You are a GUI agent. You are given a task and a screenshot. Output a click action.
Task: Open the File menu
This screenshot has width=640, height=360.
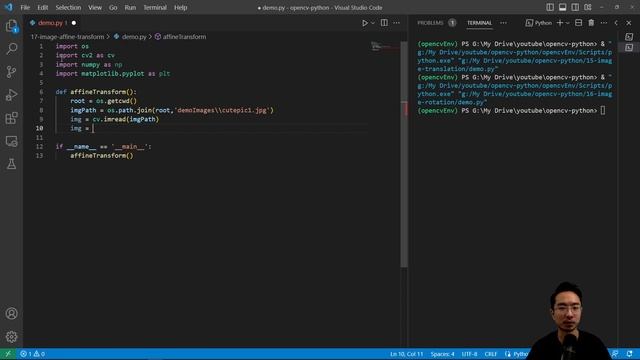click(25, 7)
